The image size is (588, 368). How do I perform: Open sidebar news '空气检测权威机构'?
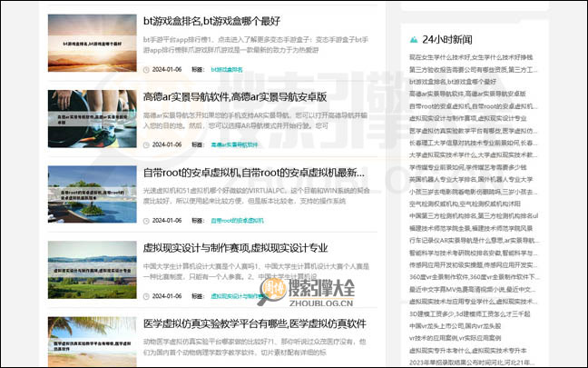(465, 204)
